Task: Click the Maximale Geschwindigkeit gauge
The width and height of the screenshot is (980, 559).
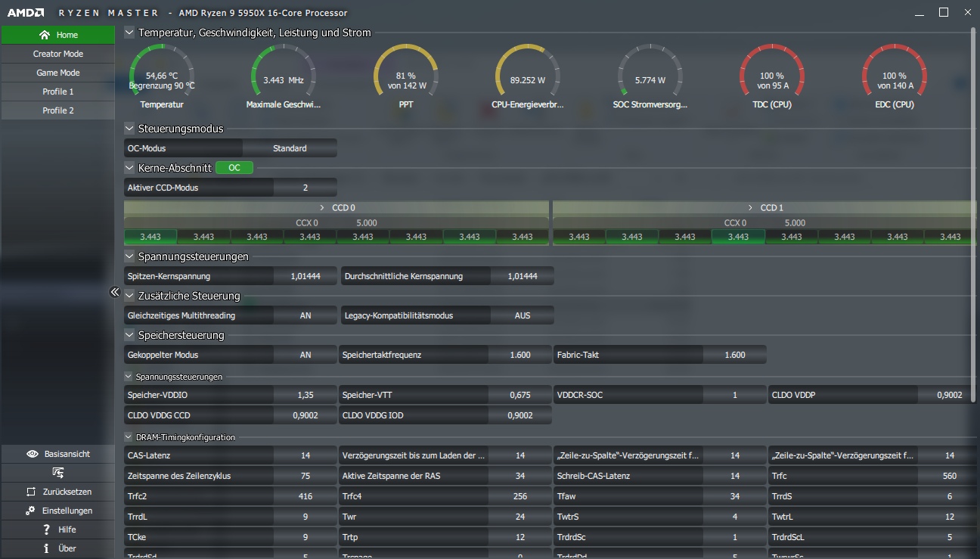Action: point(284,76)
